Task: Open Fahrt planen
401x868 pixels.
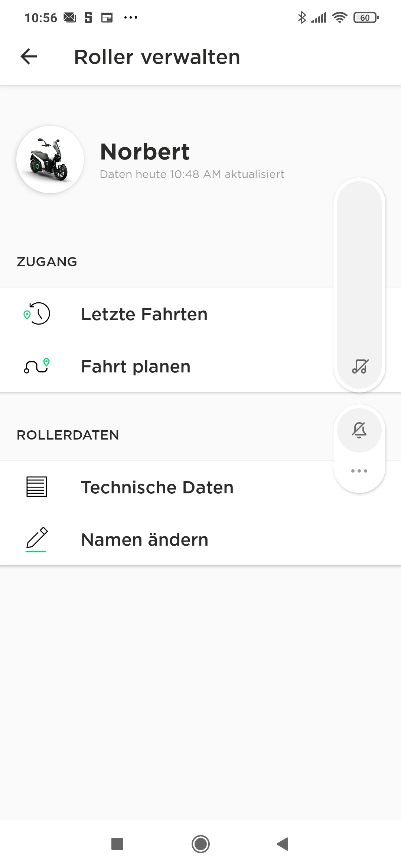Action: [x=136, y=366]
